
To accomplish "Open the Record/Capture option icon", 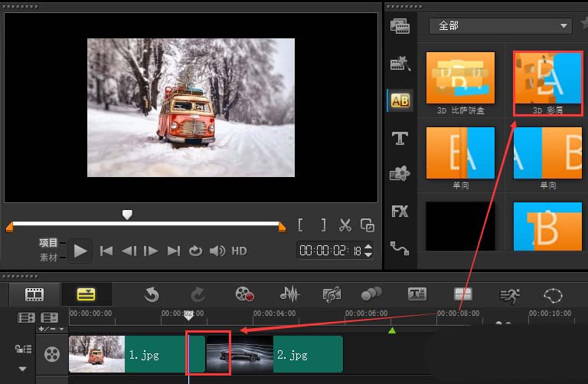I will pos(244,294).
